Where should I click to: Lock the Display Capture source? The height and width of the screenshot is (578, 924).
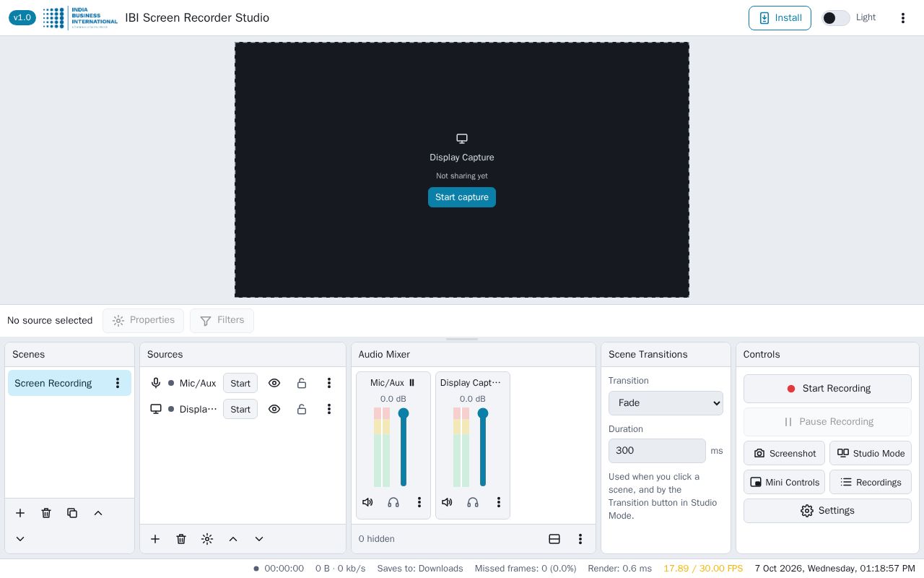coord(302,409)
